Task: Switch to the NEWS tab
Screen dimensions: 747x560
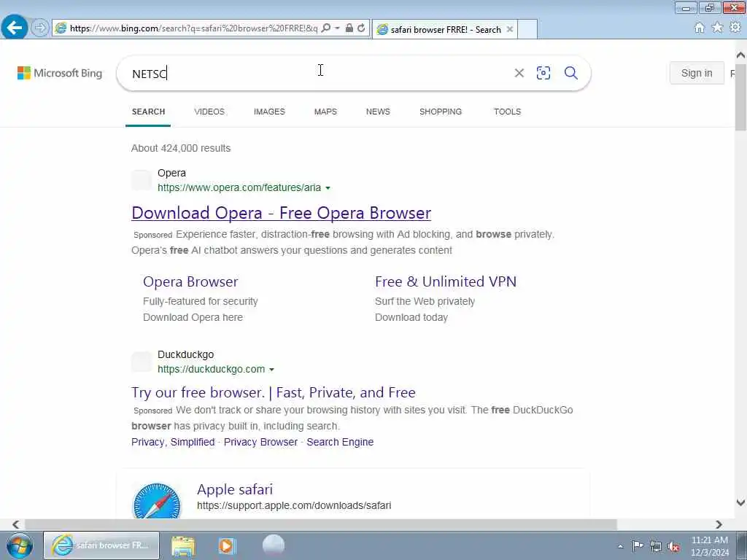Action: [x=378, y=112]
